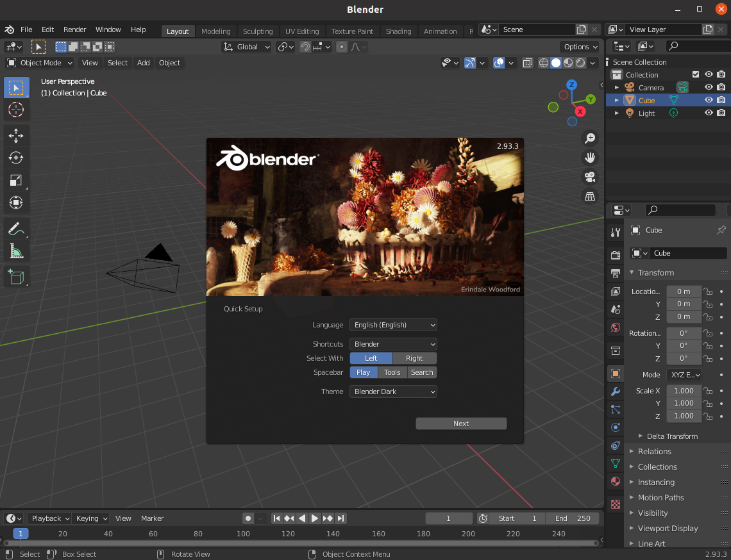Set Spacebar action to Tools
Viewport: 731px width, 560px height.
click(392, 372)
